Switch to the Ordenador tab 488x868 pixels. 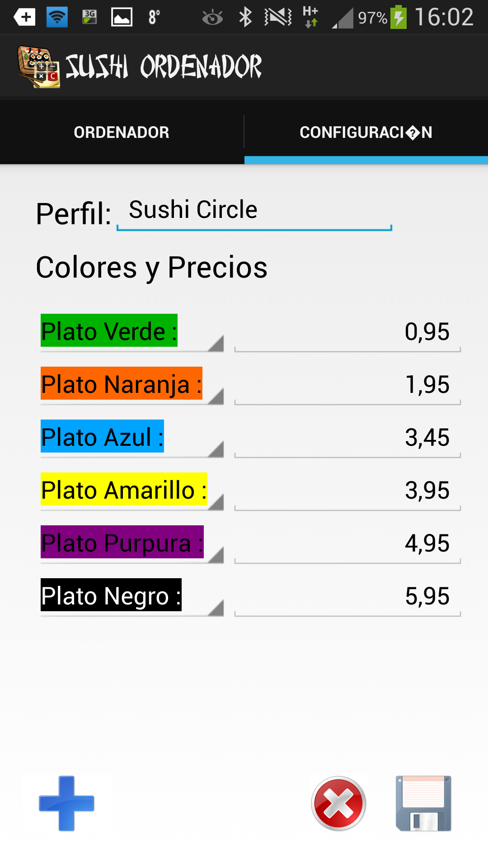click(x=122, y=132)
